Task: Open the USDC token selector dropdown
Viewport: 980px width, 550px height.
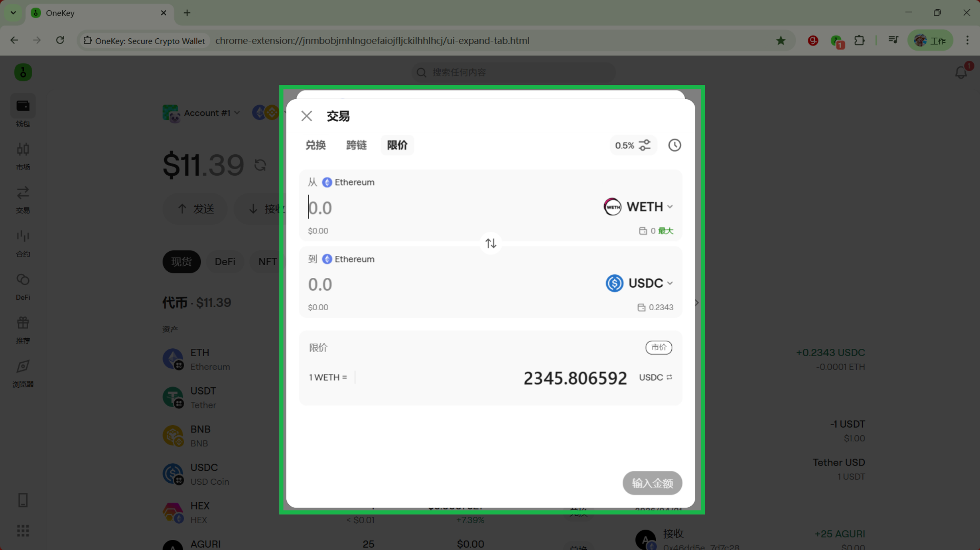Action: pyautogui.click(x=639, y=283)
